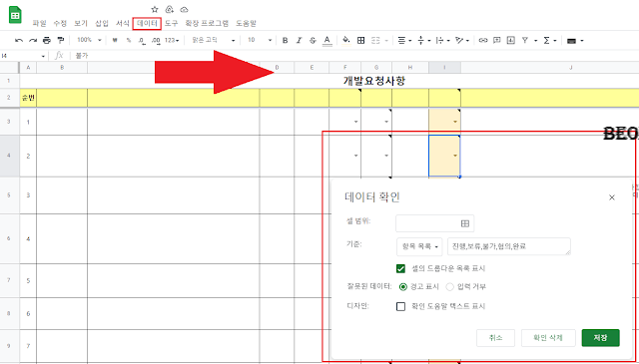
Task: Select the 경고 표시 radio button
Action: (x=403, y=287)
